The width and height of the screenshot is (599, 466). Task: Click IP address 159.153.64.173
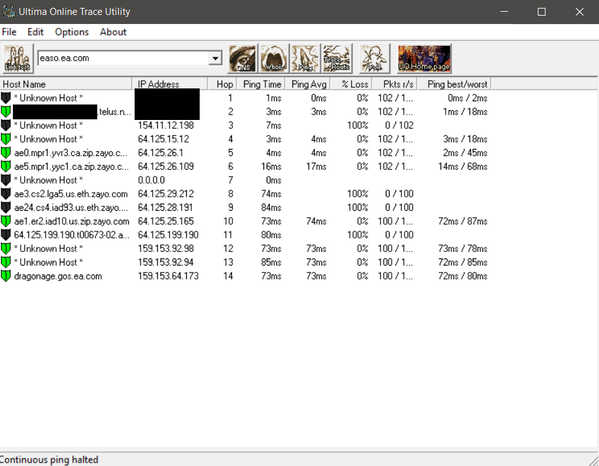[168, 276]
